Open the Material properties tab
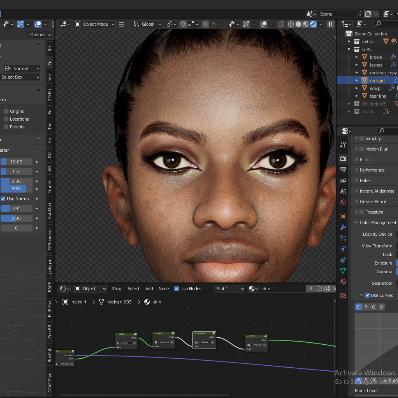This screenshot has width=398, height=398. coord(343,282)
